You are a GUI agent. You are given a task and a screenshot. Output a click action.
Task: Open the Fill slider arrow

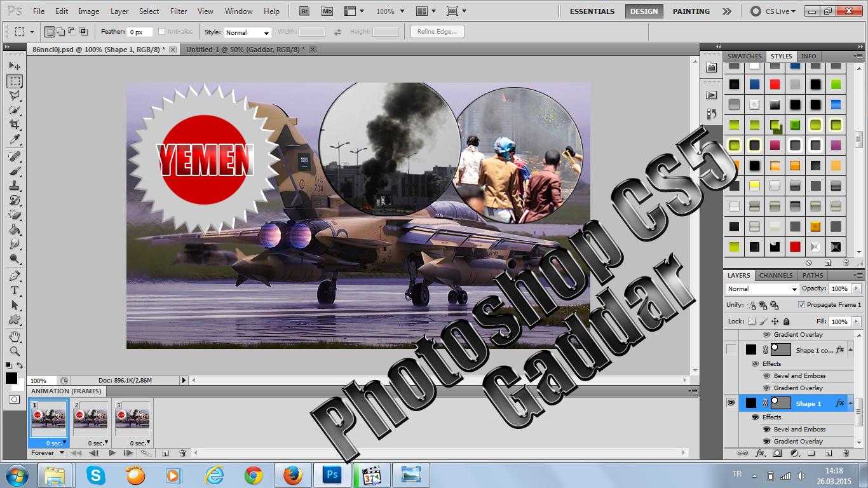point(857,322)
